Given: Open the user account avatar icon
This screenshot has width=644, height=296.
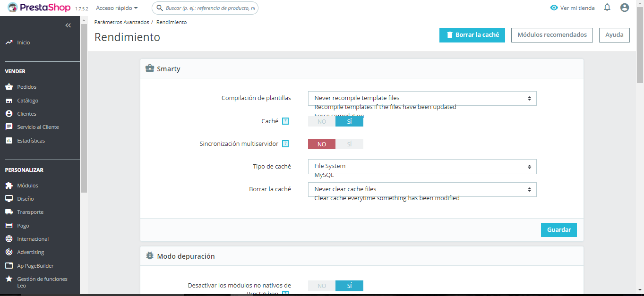Looking at the screenshot, I should [x=625, y=8].
